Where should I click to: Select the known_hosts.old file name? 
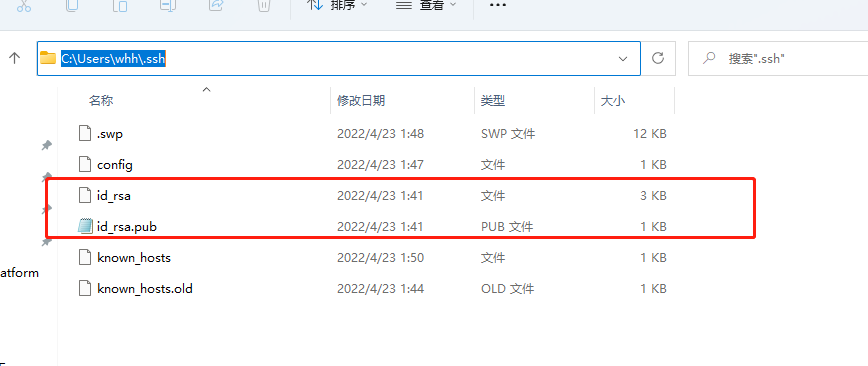145,289
